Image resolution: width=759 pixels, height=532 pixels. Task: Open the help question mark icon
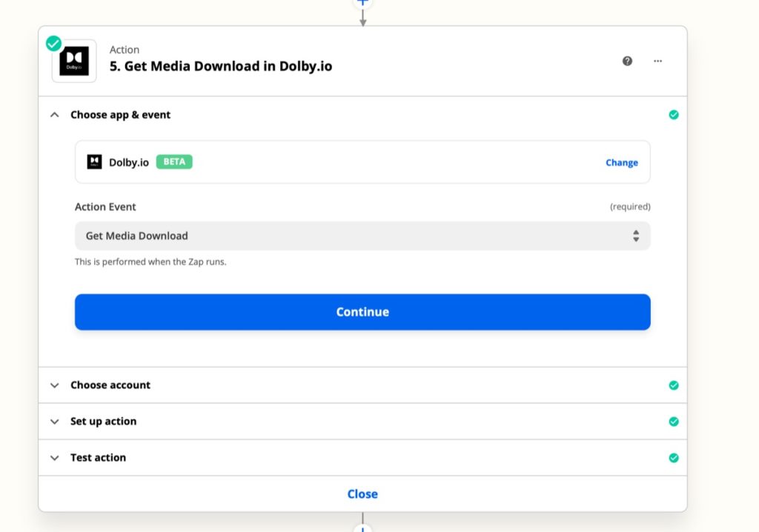[627, 61]
